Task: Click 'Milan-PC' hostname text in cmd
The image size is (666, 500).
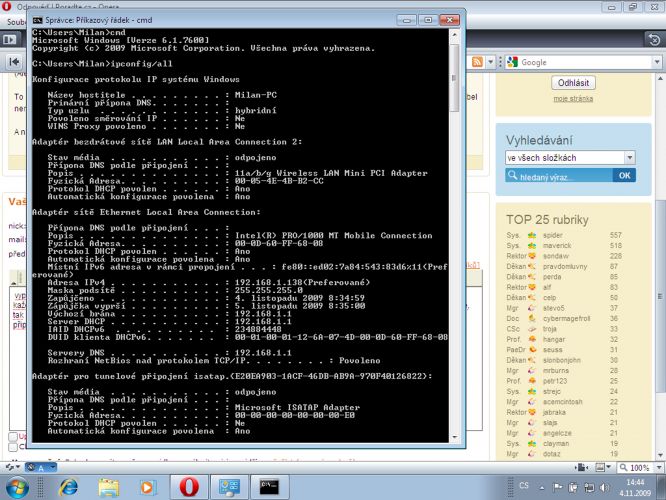Action: point(256,95)
